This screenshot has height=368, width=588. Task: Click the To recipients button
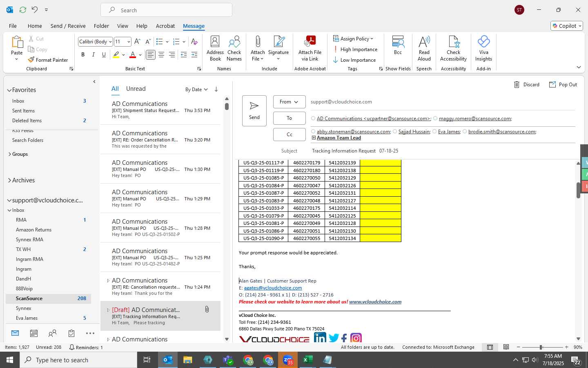click(x=290, y=118)
